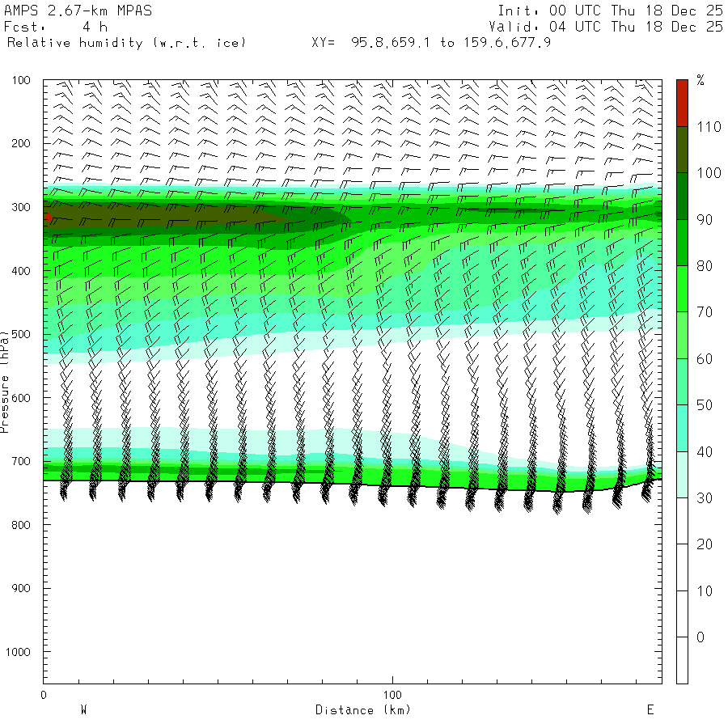The image size is (728, 728).
Task: Click the '100' pressure tick label at top
Action: click(x=21, y=80)
